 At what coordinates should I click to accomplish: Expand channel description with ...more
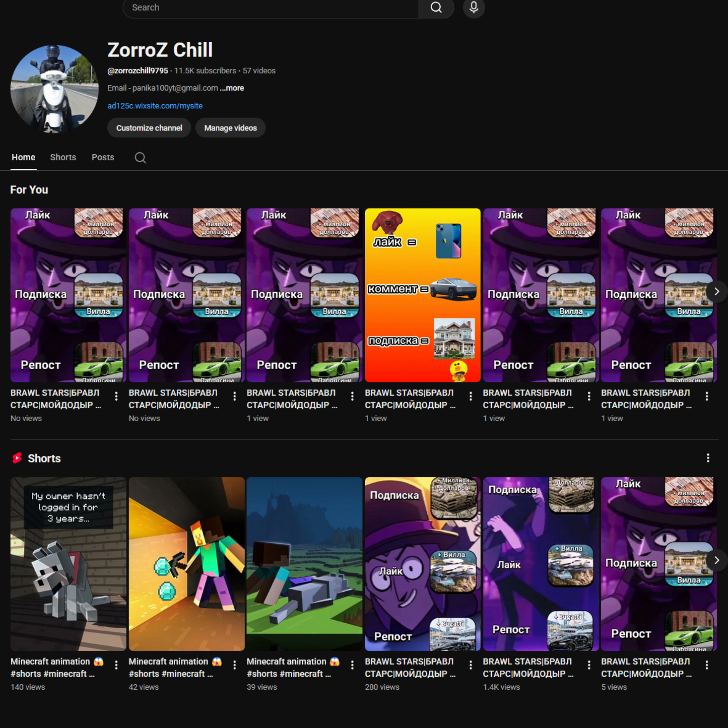[232, 88]
